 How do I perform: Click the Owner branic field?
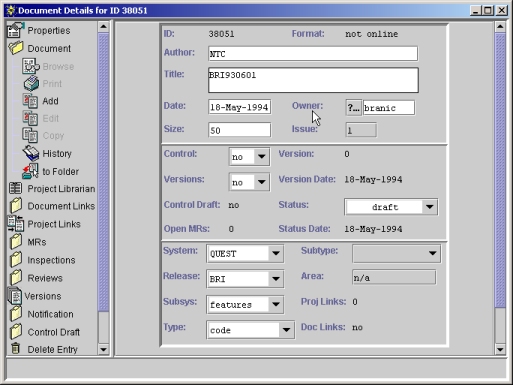pos(389,108)
